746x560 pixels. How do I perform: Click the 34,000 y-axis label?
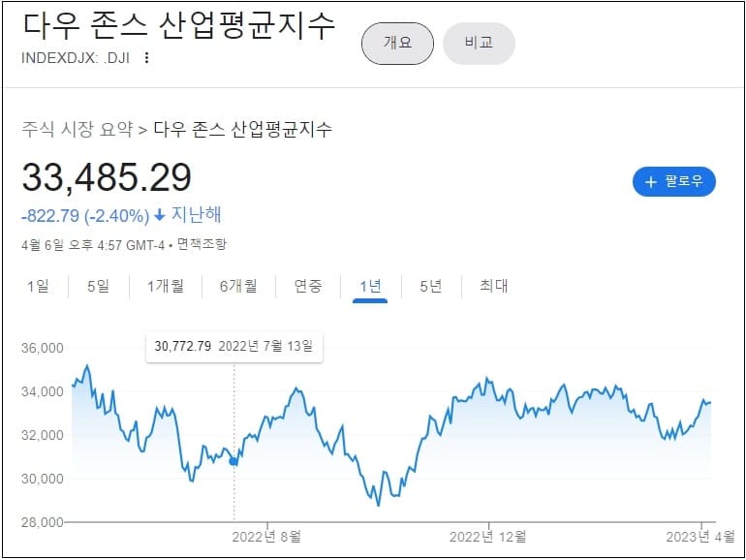click(x=43, y=391)
